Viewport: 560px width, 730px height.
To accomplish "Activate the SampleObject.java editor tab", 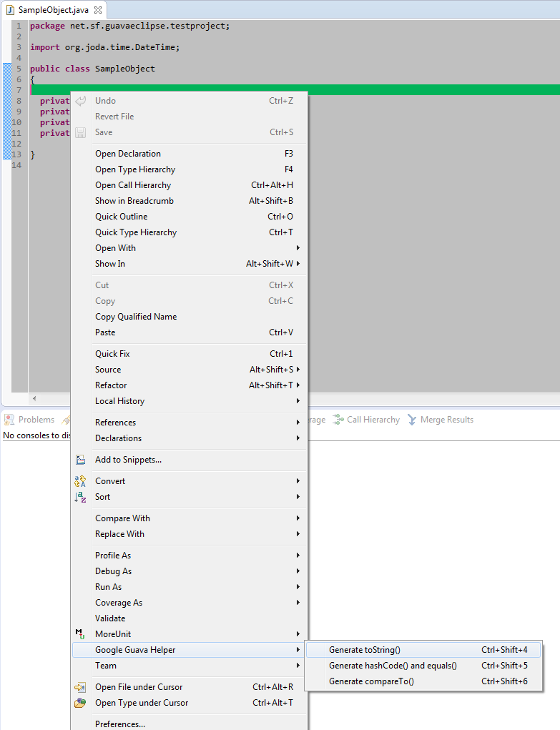I will tap(53, 10).
